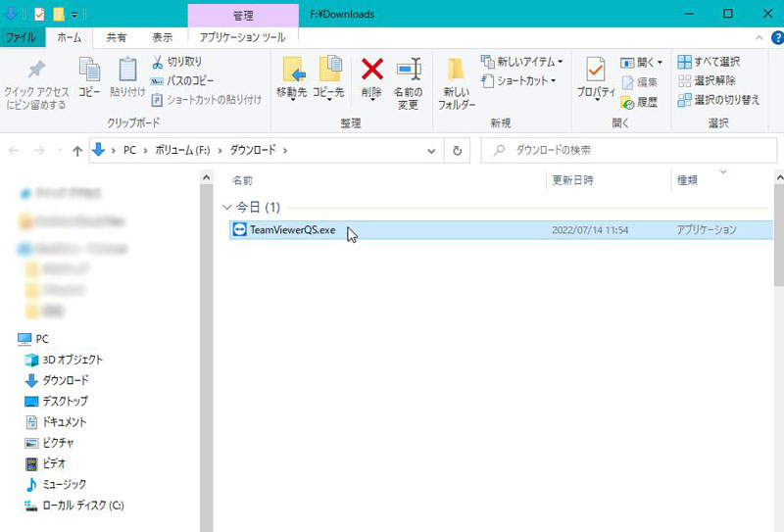
Task: Open Desktop (デスクトップ) in the navigation pane
Action: pos(65,401)
